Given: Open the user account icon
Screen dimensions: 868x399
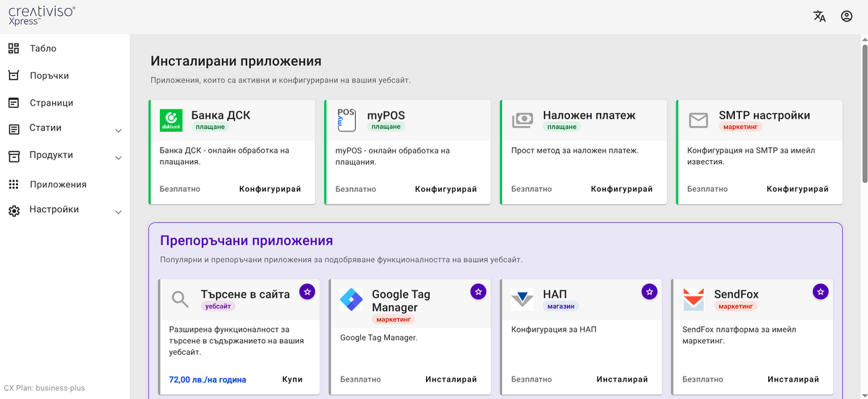Looking at the screenshot, I should [x=846, y=17].
